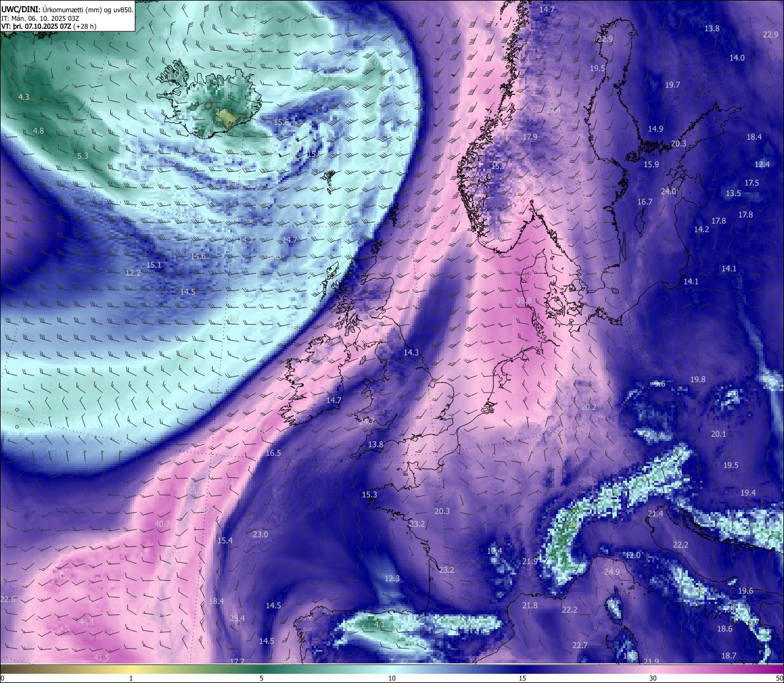Click the 12.0 value over northern Italy
This screenshot has width=784, height=683.
[633, 555]
